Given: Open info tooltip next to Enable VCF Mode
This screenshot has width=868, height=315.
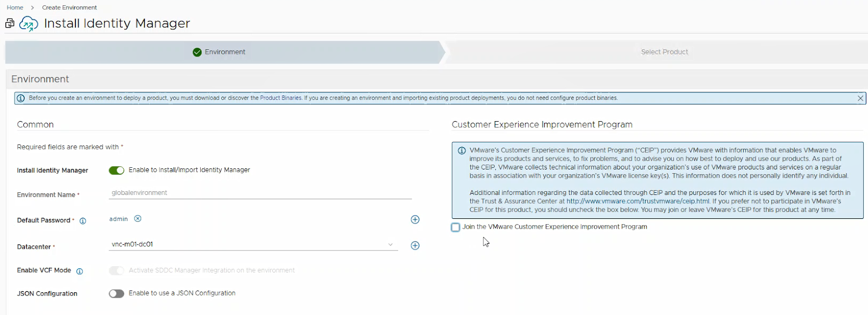Looking at the screenshot, I should coord(80,272).
